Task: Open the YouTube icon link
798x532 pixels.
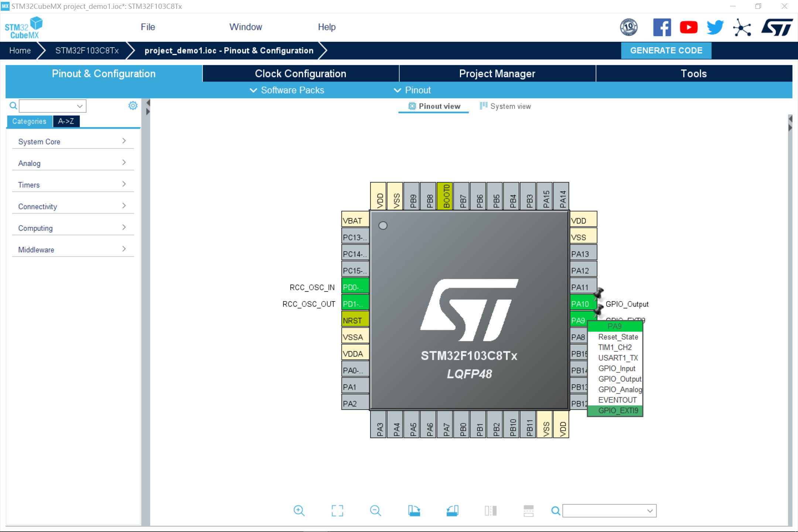Action: click(689, 27)
